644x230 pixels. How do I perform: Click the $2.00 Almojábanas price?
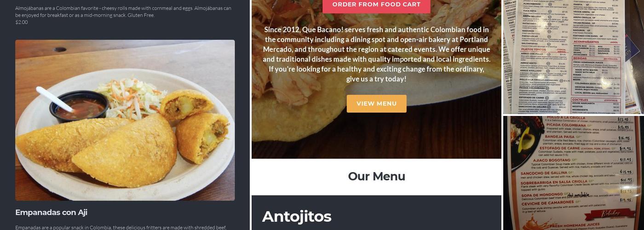click(22, 22)
